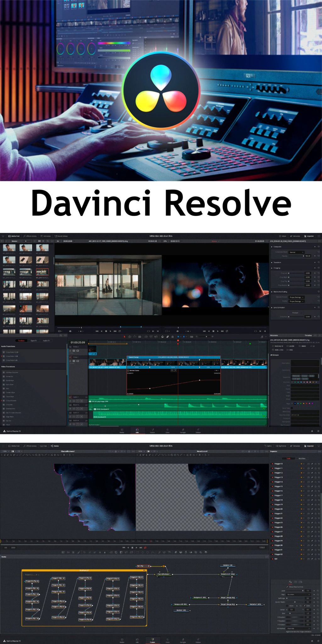
Task: Click the timeline timecode 01:00:25:09
Action: coord(78,342)
